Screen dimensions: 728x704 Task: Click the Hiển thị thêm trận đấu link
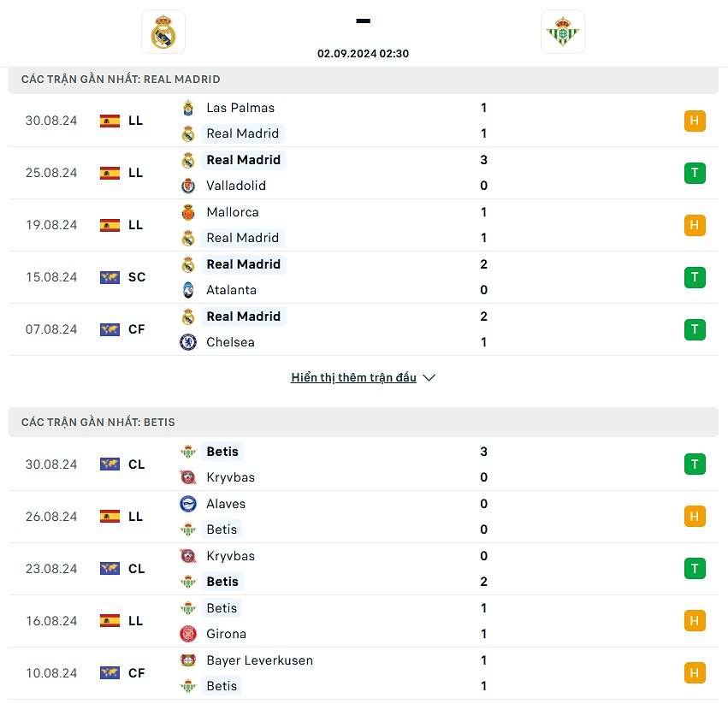(353, 377)
